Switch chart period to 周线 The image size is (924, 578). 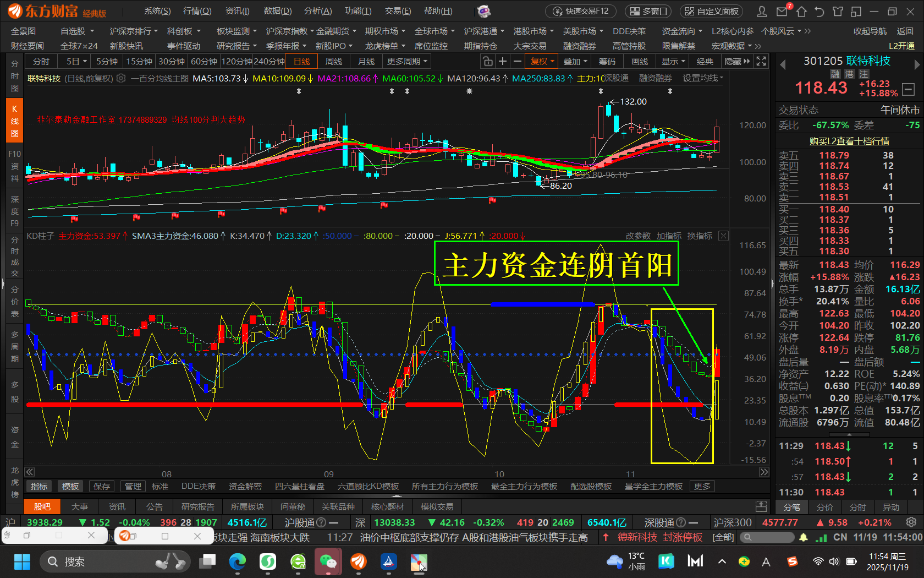click(334, 61)
